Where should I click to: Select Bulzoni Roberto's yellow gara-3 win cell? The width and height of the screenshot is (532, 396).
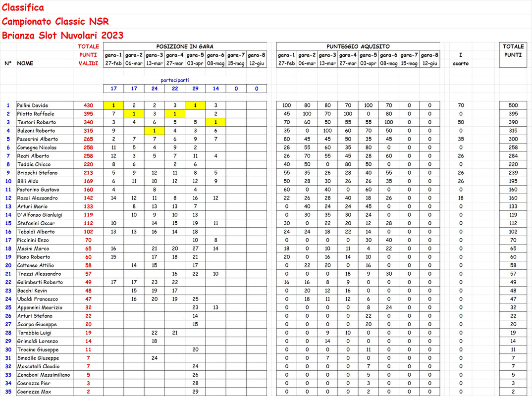[x=155, y=131]
